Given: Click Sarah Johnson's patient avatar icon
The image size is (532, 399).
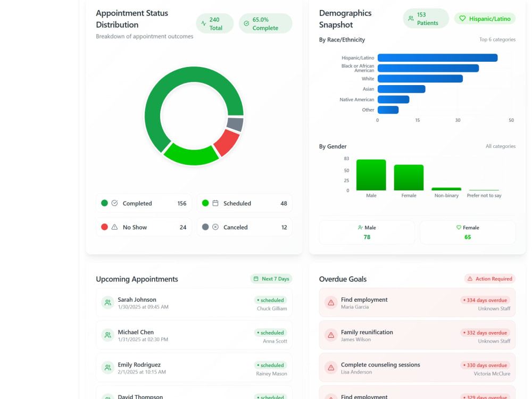Looking at the screenshot, I should [x=108, y=302].
